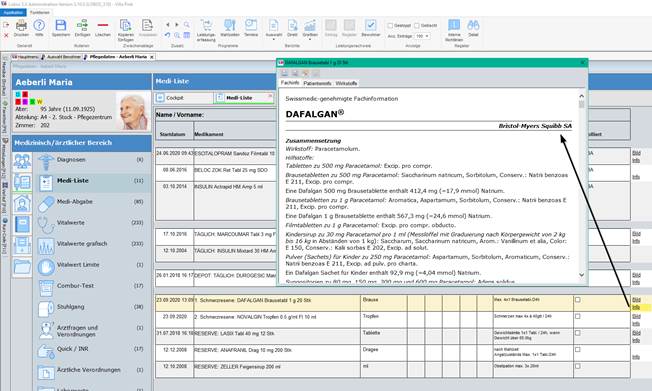Tick checkbox in DAFALGAN Brausetabl row
The image size is (652, 391).
pyautogui.click(x=578, y=299)
